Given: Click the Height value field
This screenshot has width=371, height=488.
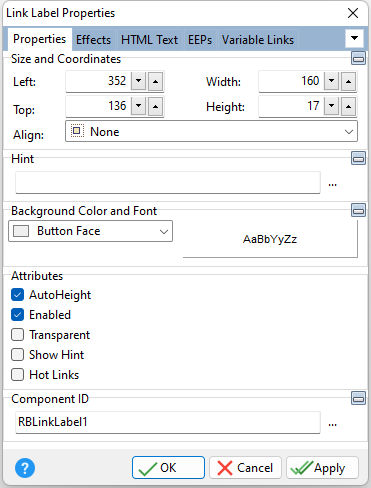Looking at the screenshot, I should click(x=291, y=106).
